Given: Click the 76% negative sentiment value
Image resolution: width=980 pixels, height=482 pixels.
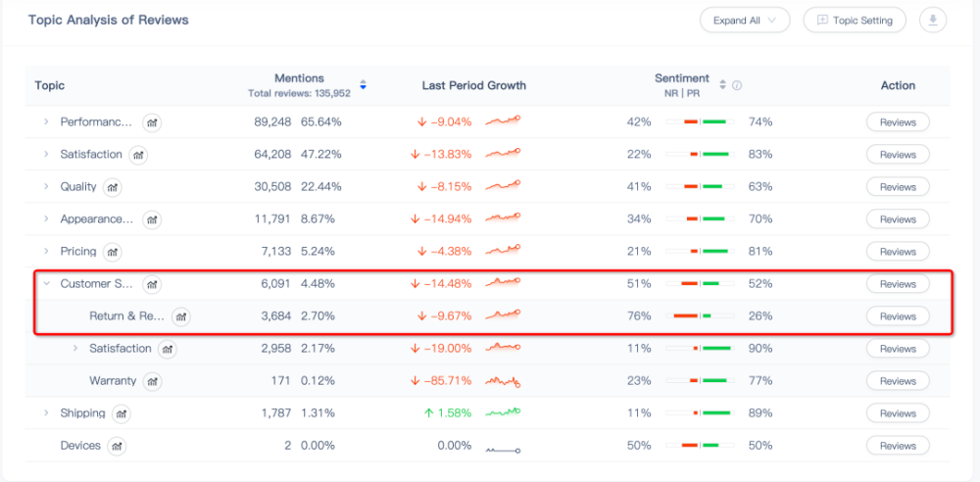Looking at the screenshot, I should [x=639, y=316].
